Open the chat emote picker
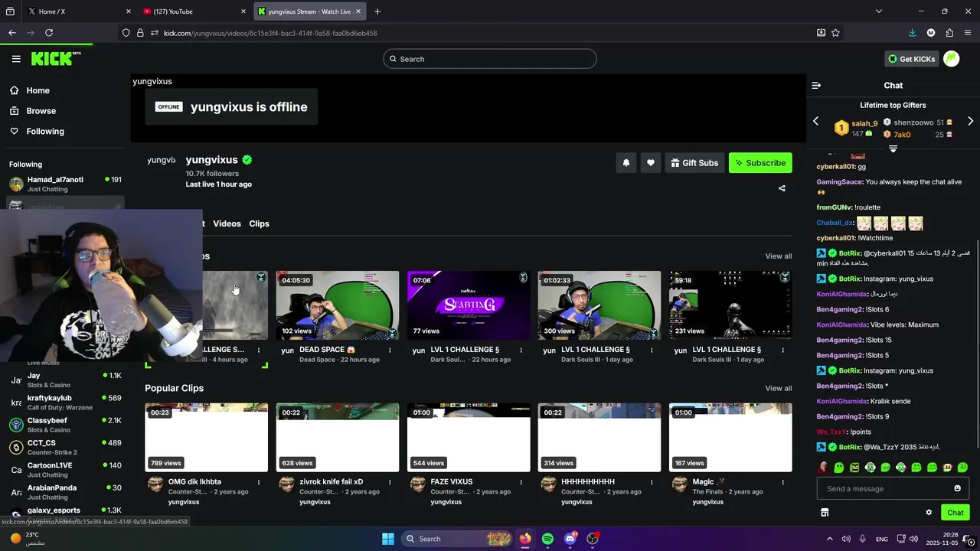The image size is (980, 551). pos(957,488)
